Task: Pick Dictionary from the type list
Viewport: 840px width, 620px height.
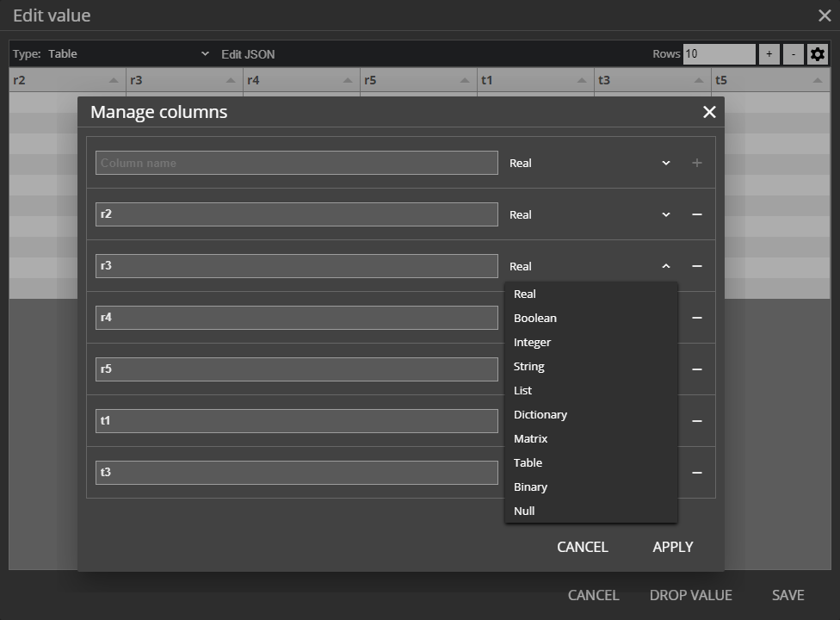Action: click(540, 414)
